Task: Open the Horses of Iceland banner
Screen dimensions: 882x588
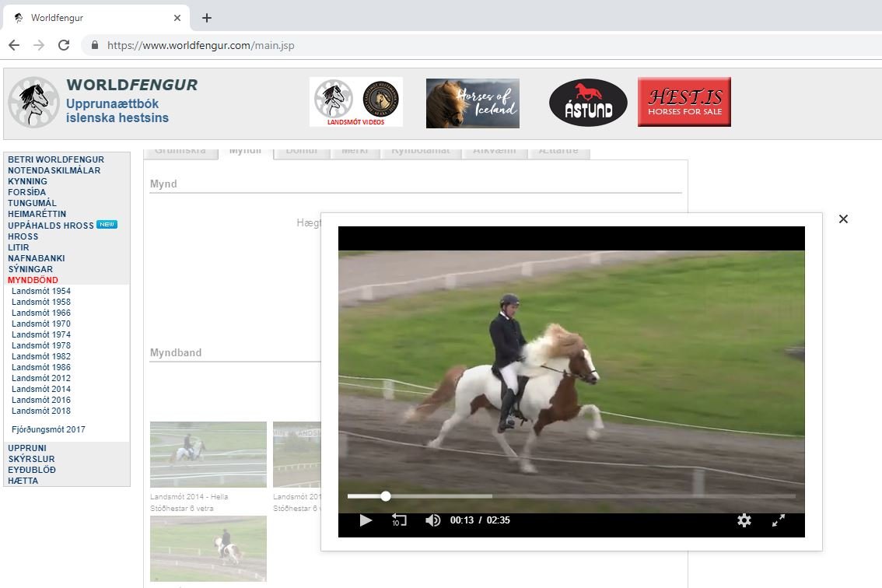Action: click(473, 103)
